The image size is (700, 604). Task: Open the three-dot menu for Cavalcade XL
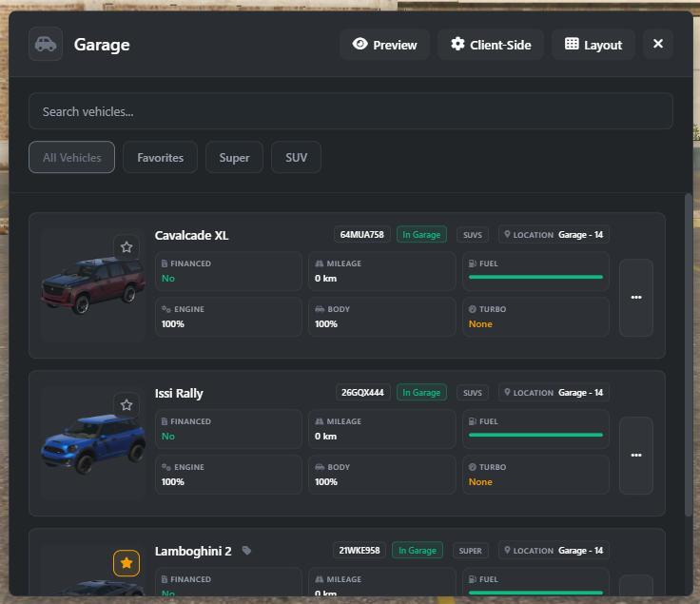635,298
